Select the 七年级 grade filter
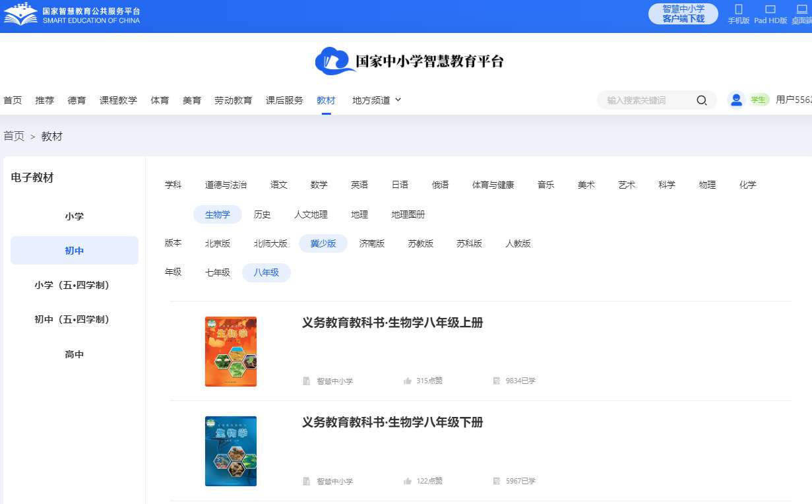Viewport: 812px width, 504px height. [218, 272]
